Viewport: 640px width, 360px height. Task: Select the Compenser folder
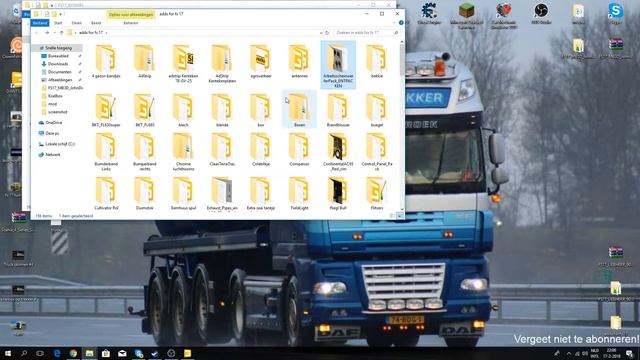[299, 150]
